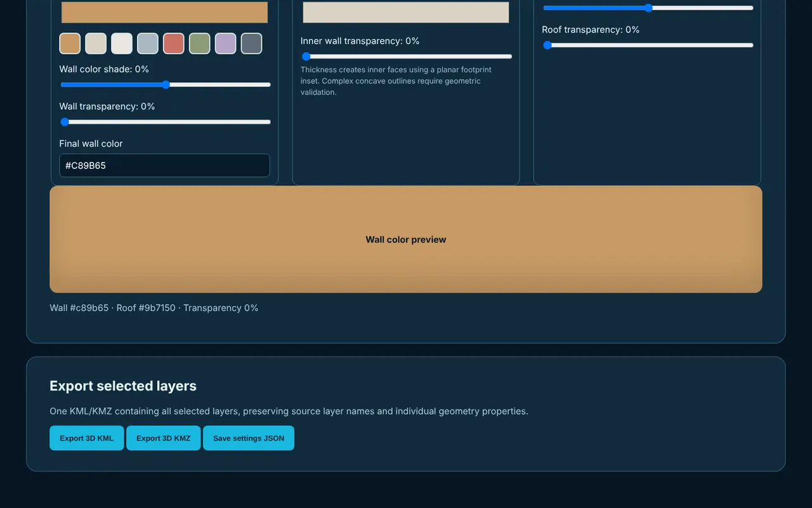The height and width of the screenshot is (508, 812).
Task: Click the "Inner wall transparency: 0%" label
Action: click(360, 41)
